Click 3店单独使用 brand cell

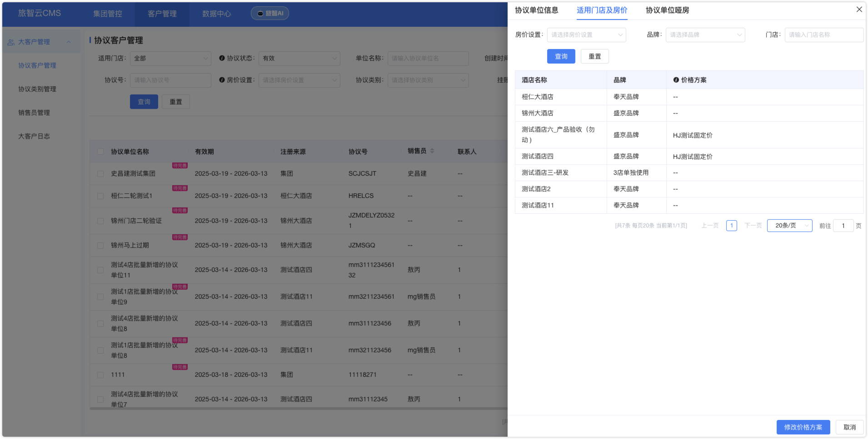pos(631,173)
